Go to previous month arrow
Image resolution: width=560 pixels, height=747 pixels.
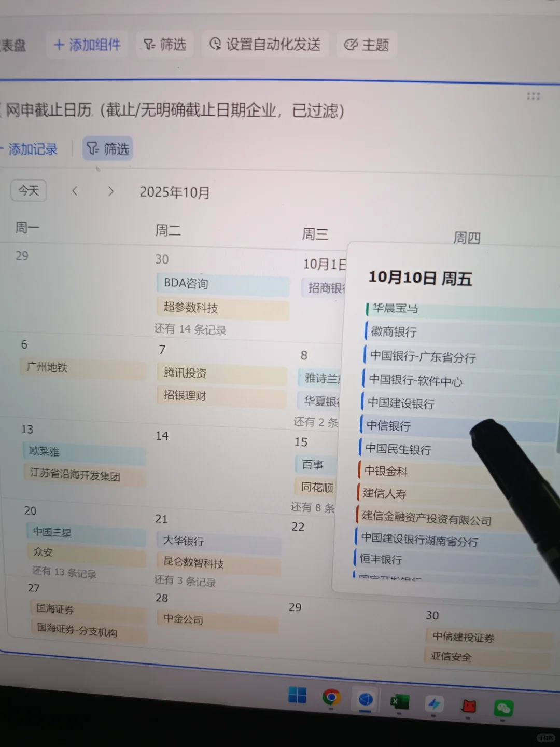[75, 191]
